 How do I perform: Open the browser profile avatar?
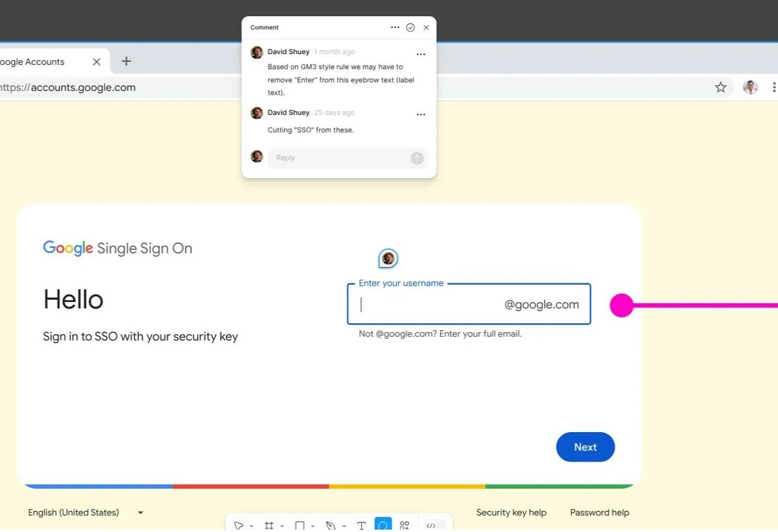click(x=750, y=87)
